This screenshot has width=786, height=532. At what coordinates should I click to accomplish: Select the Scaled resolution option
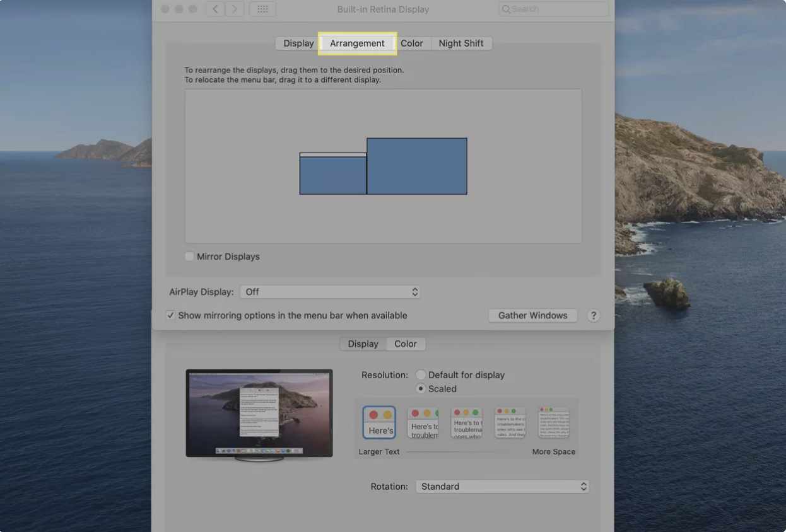[x=421, y=389]
